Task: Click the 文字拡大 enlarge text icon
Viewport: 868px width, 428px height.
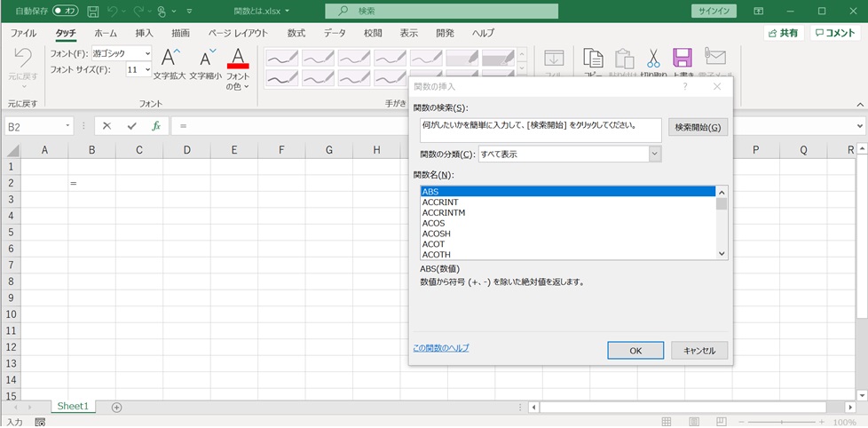Action: [x=170, y=59]
